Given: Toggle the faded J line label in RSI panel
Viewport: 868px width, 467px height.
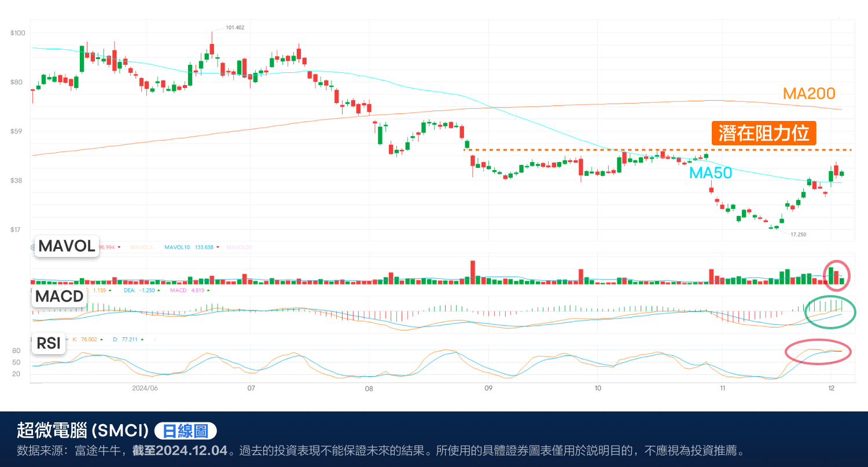Looking at the screenshot, I should (154, 340).
